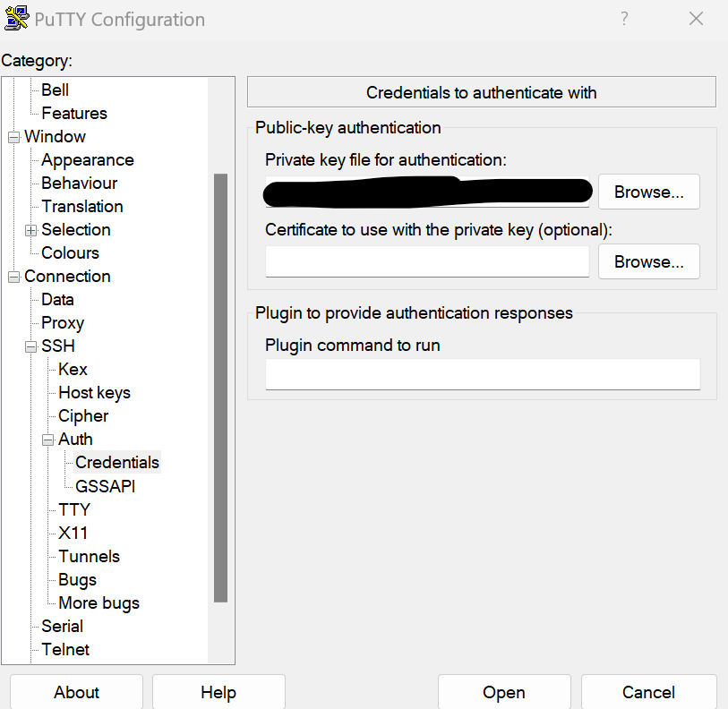This screenshot has width=728, height=709.
Task: Click the certificate file input field
Action: click(427, 261)
